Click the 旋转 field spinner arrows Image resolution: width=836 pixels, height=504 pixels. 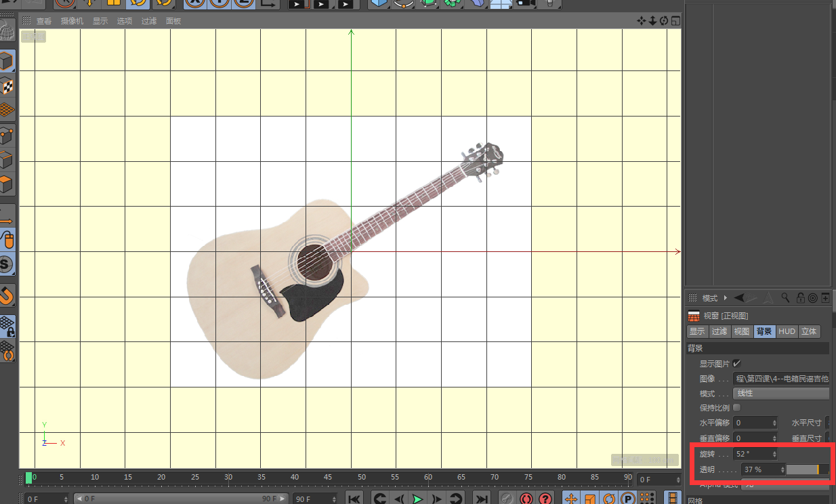click(774, 454)
